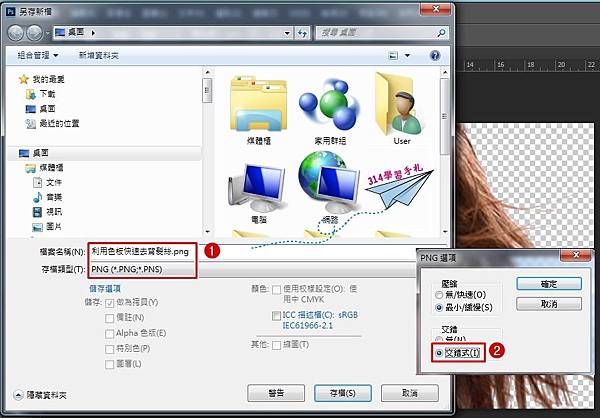Expand the address bar history dropdown arrow

287,33
